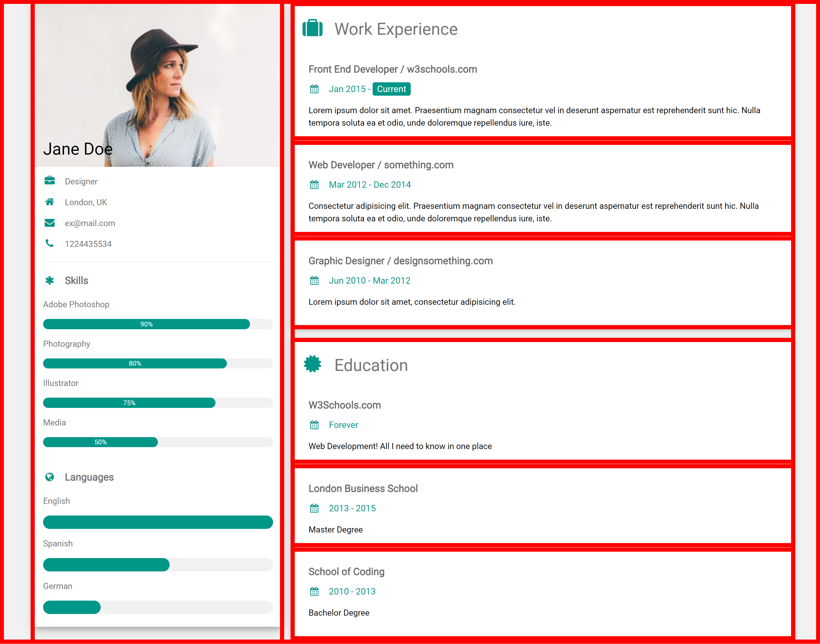
Task: Click the Photography 80% skill bar
Action: click(135, 363)
